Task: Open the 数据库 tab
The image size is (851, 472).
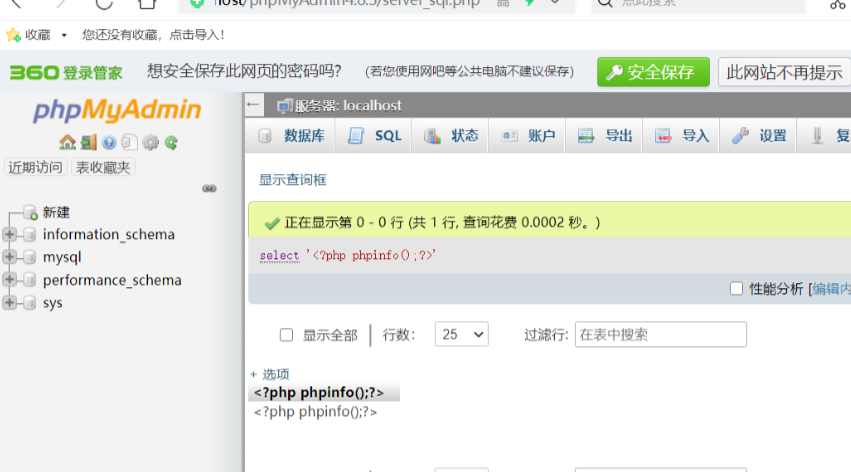Action: 290,136
